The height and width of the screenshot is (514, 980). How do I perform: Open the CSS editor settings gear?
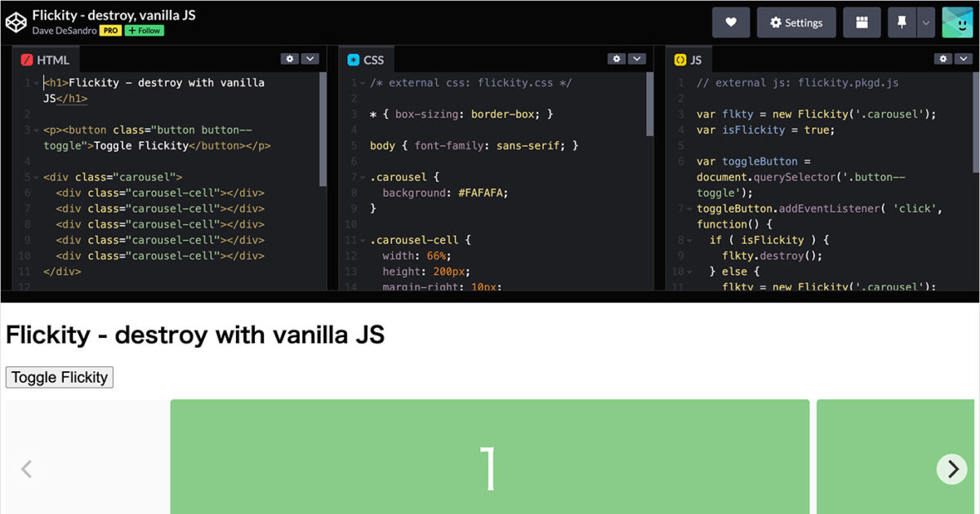pos(617,59)
